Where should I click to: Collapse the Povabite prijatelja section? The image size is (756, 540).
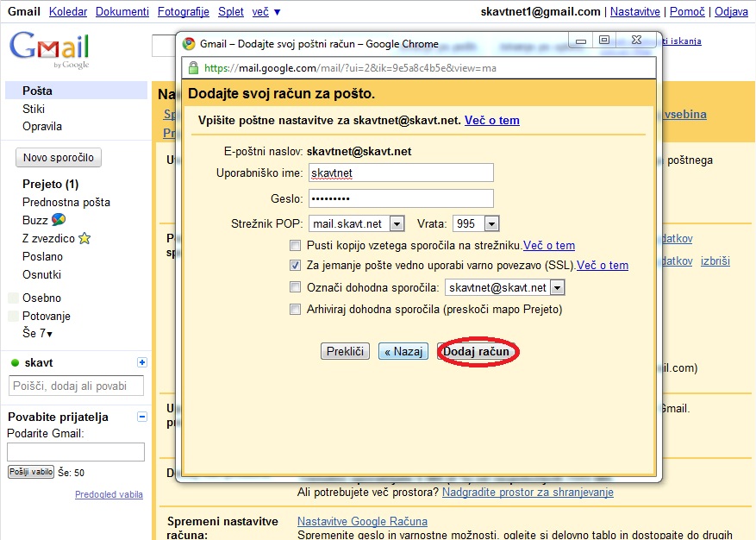pos(141,417)
